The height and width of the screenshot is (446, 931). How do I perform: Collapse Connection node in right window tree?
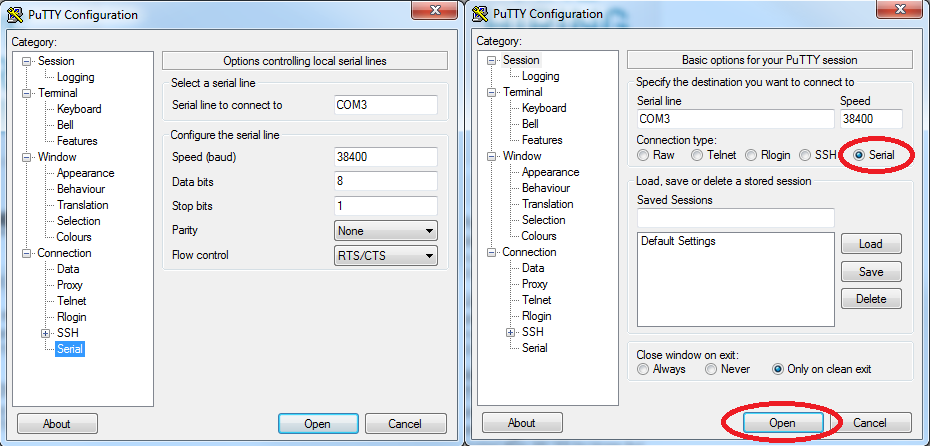tap(491, 252)
